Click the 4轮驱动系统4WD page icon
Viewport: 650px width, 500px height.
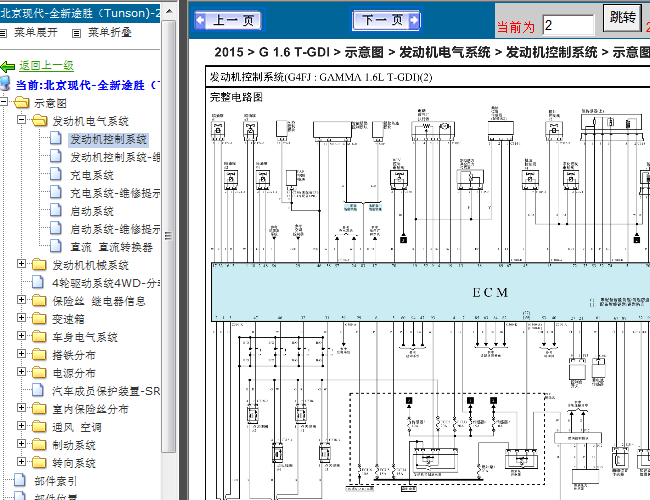(38, 282)
